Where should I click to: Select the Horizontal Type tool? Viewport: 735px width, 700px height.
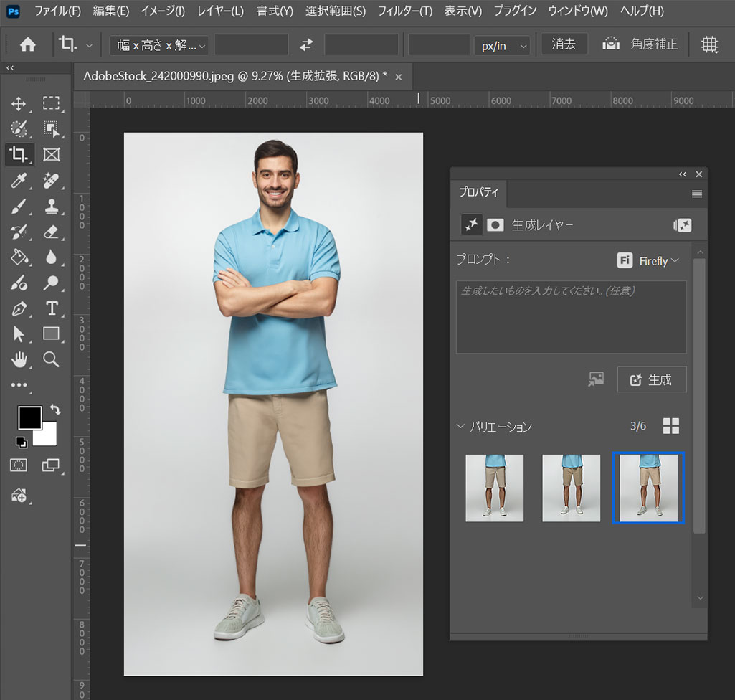51,308
